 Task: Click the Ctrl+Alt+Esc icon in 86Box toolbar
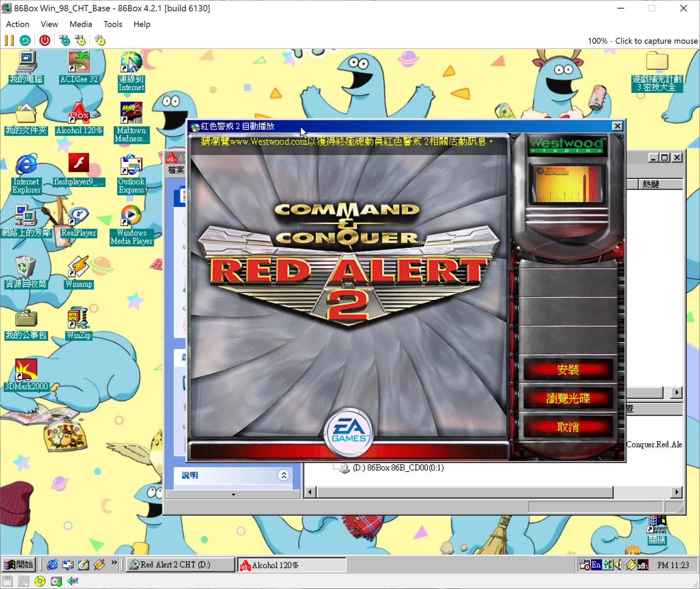[80, 40]
